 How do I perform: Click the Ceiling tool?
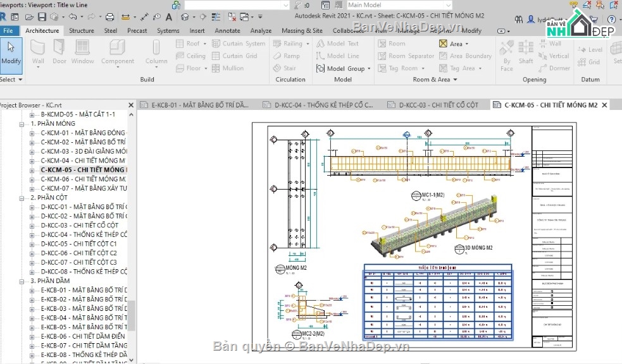[191, 56]
